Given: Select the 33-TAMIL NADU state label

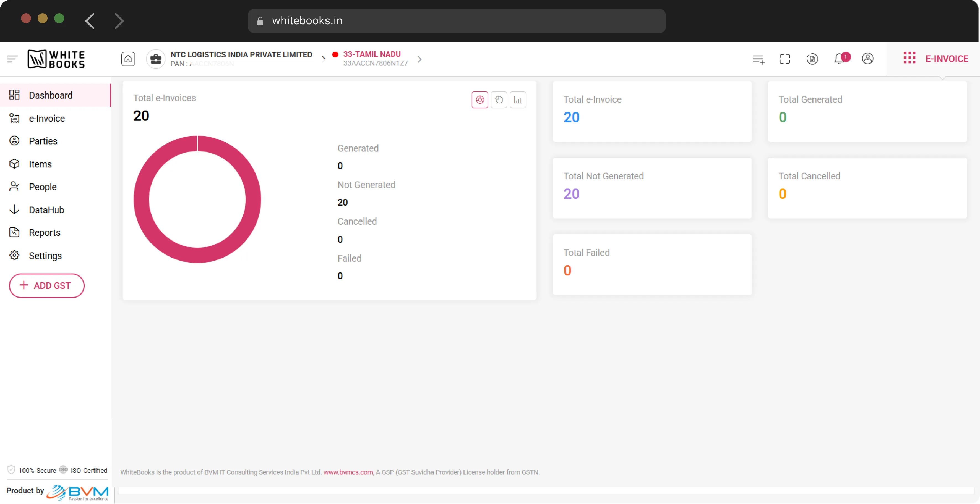Looking at the screenshot, I should pos(372,54).
